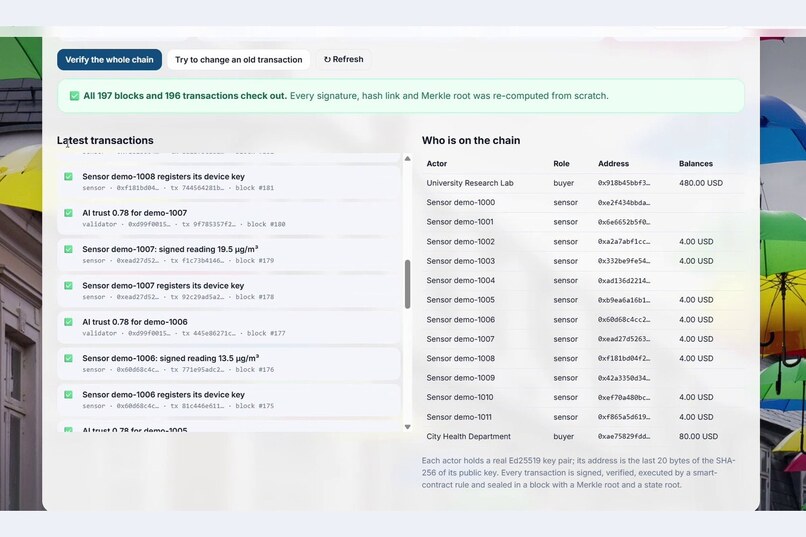Select Sensor demo-1004 in actor table
Screen dimensions: 806x537
point(583,281)
